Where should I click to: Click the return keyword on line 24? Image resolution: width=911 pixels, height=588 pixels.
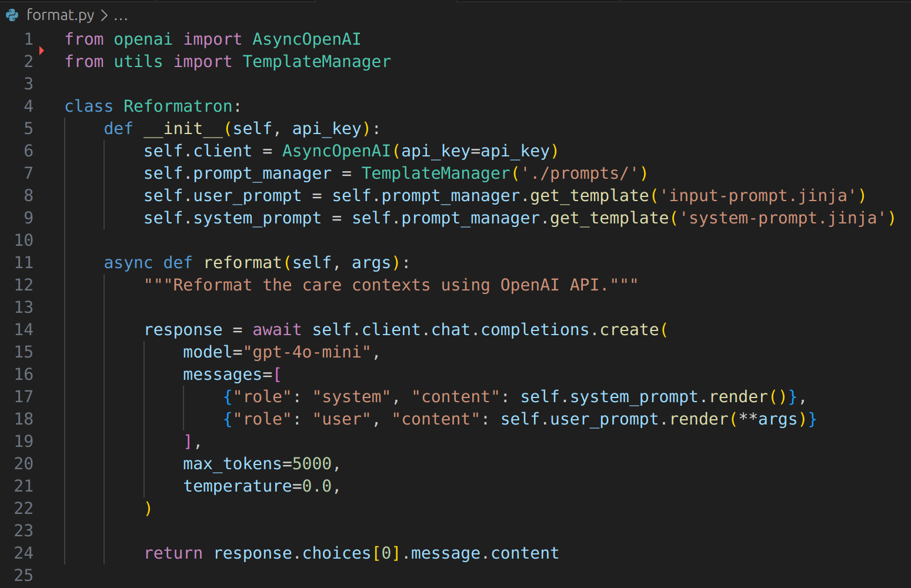coord(173,553)
